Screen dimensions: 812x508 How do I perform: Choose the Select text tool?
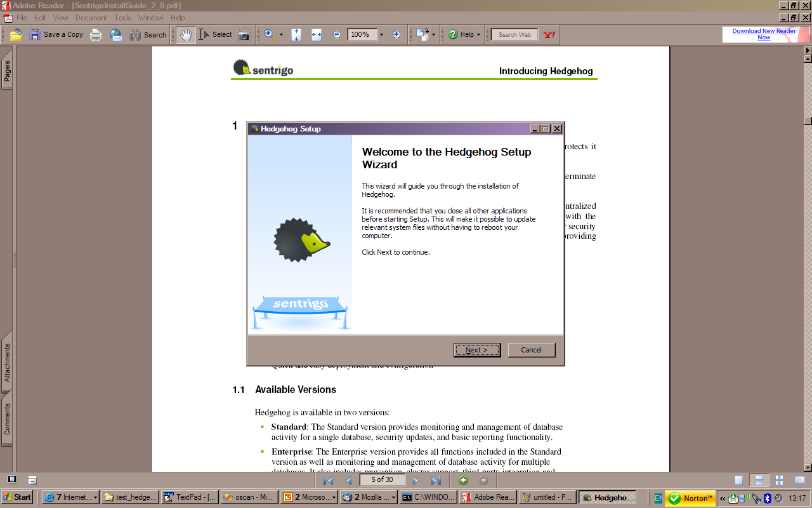(x=216, y=35)
